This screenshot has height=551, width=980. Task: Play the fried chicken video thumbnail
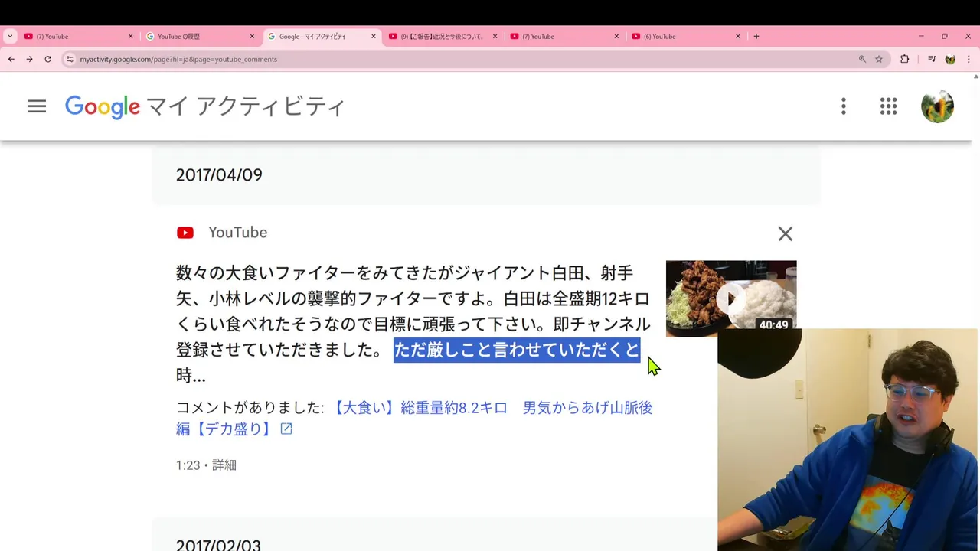[x=731, y=298]
